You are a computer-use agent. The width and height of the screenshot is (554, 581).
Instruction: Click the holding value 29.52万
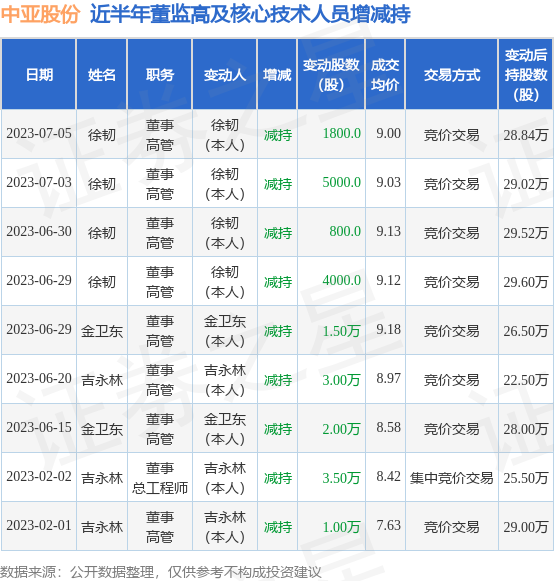[525, 233]
